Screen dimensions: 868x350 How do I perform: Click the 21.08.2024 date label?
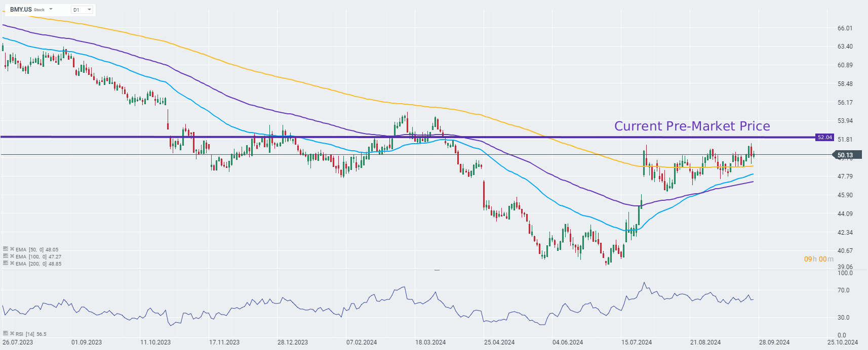pos(705,342)
